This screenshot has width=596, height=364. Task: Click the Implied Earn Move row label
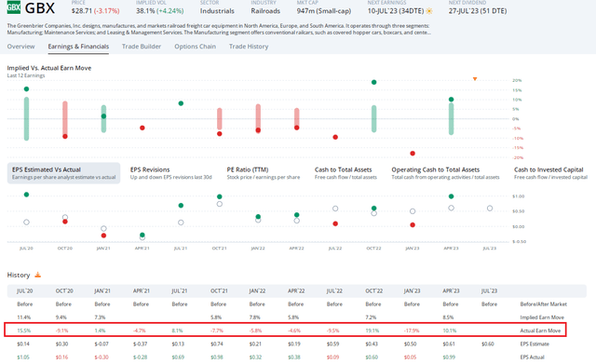542,317
